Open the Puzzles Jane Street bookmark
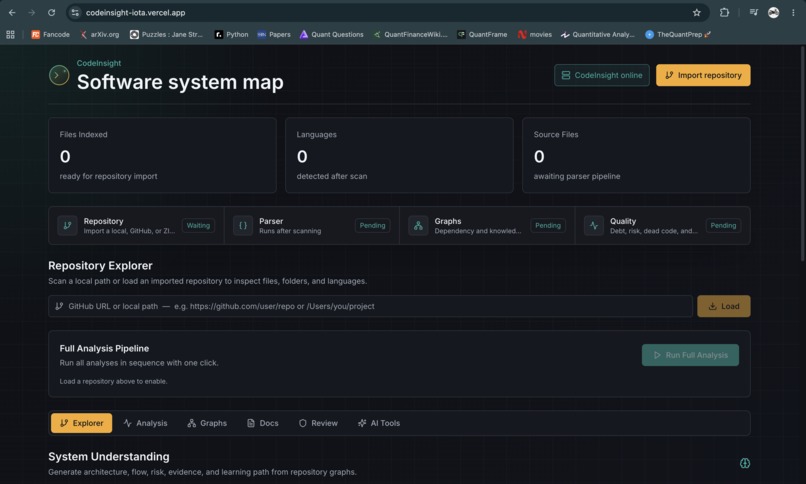Image resolution: width=806 pixels, height=484 pixels. tap(167, 34)
